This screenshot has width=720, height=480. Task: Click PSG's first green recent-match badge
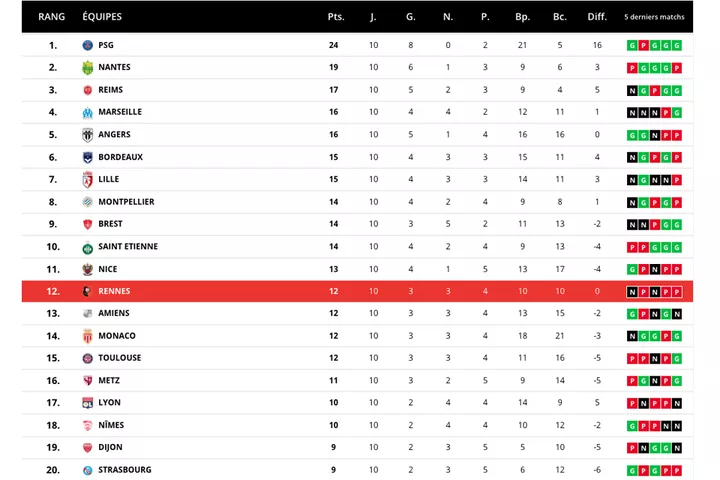pos(632,45)
